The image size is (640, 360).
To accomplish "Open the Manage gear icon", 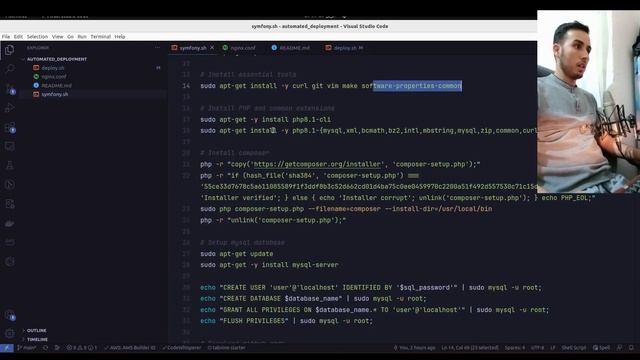I will tap(9, 333).
